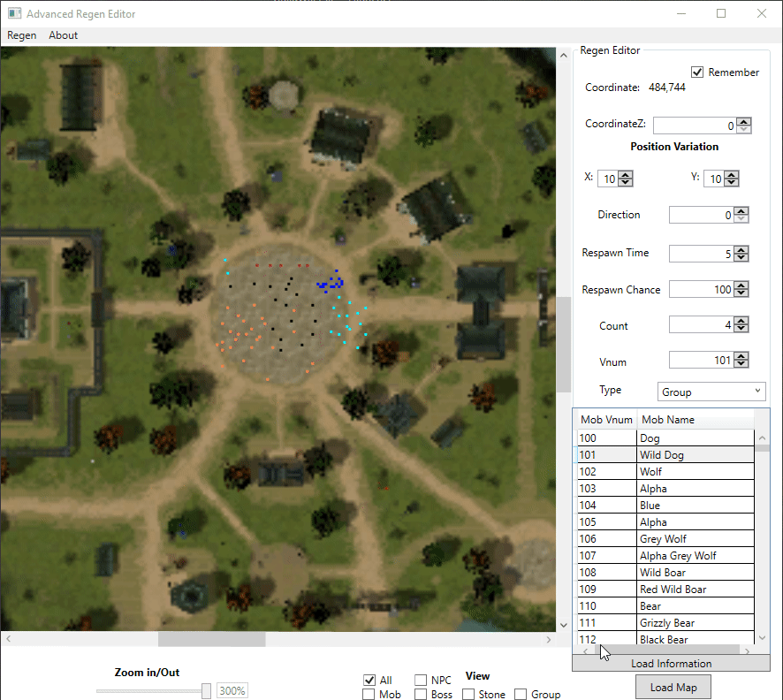Viewport: 783px width, 700px height.
Task: Open the About menu
Action: (63, 35)
